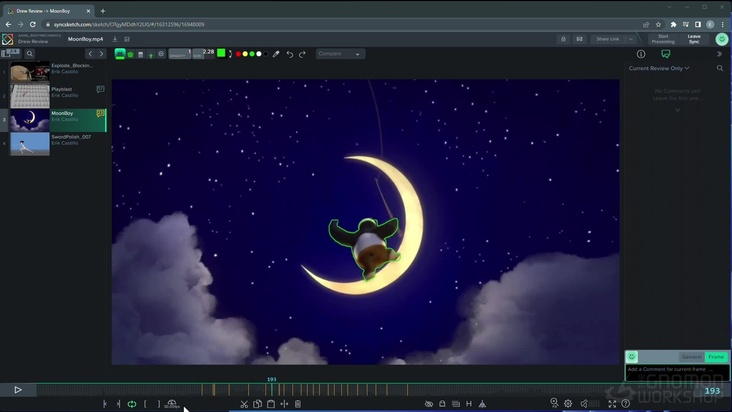Click the scissors cut icon below timeline

pos(244,404)
